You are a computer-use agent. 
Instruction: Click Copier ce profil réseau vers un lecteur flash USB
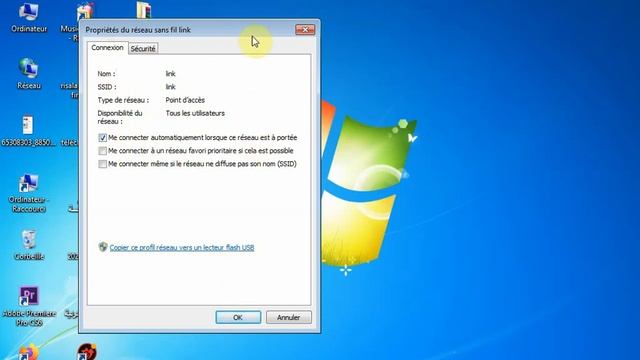pos(182,247)
